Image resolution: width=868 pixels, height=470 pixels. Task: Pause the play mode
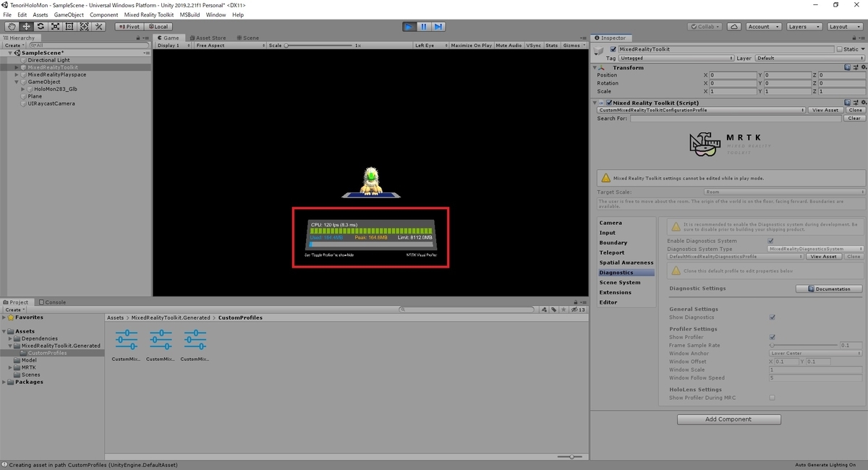(424, 26)
